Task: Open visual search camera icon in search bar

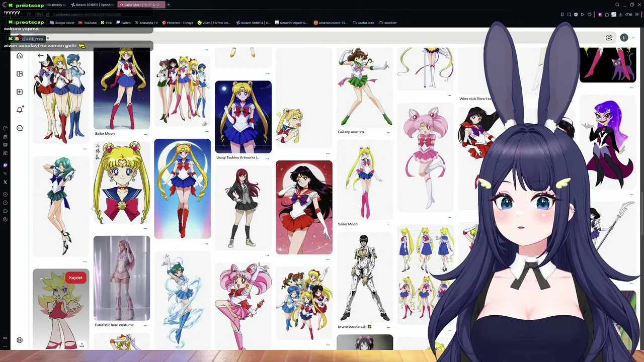Action: (x=609, y=38)
